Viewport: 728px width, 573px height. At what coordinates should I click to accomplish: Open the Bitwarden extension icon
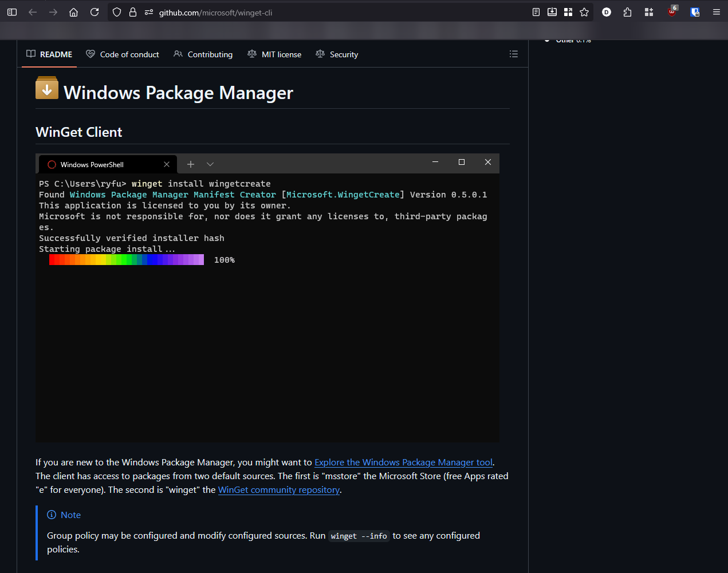tap(695, 12)
